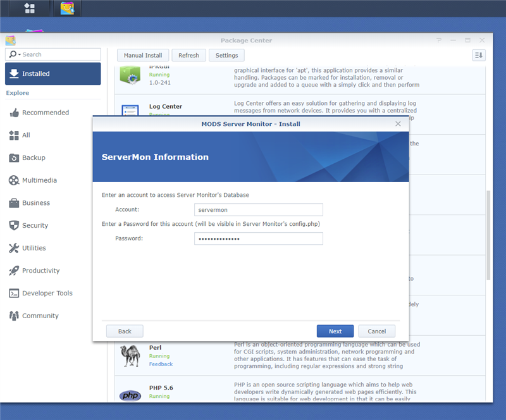Click the Business briefcase icon
Screen dimensions: 506x420
point(14,203)
